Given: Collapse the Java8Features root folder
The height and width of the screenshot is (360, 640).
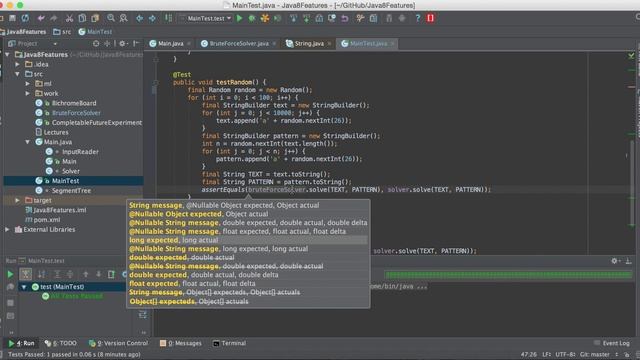Looking at the screenshot, I should point(7,54).
